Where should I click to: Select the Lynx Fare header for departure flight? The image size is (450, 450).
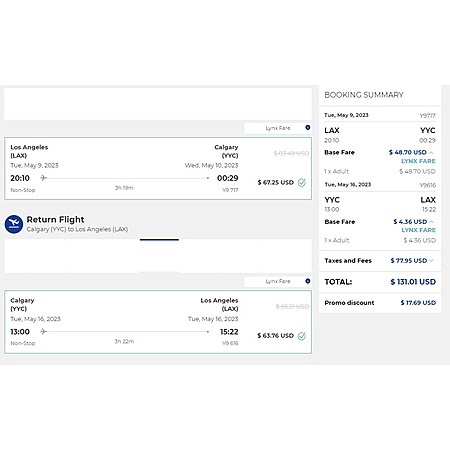tap(278, 128)
